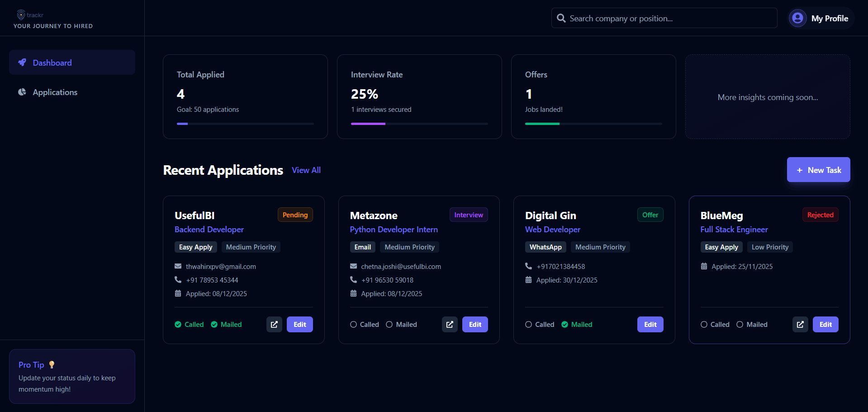Viewport: 868px width, 412px height.
Task: Select the Dashboard rocket icon in sidebar
Action: [x=22, y=62]
